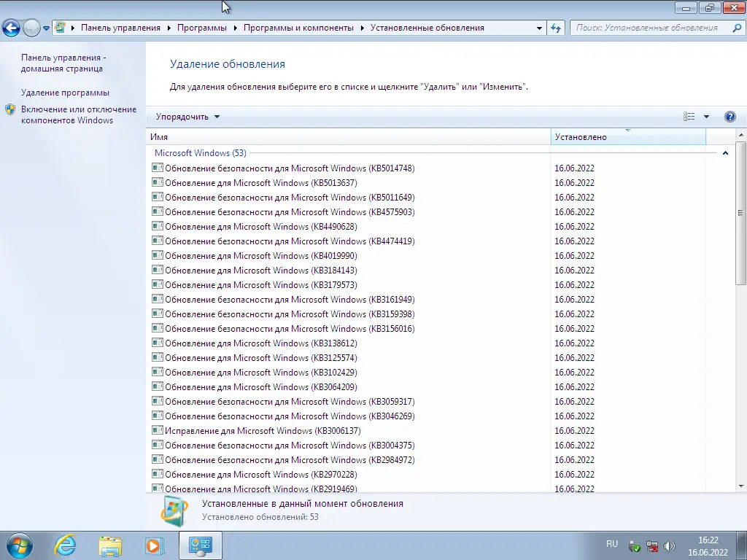Navigate to Панель управления breadcrumb
Viewport: 747px width, 560px height.
pyautogui.click(x=120, y=28)
